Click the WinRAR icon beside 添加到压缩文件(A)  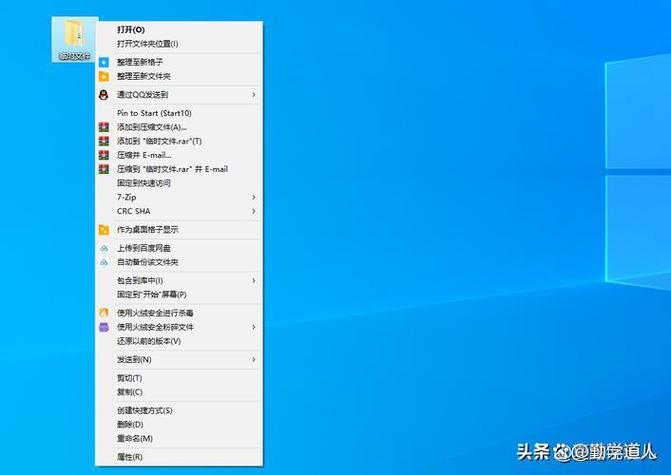[104, 127]
